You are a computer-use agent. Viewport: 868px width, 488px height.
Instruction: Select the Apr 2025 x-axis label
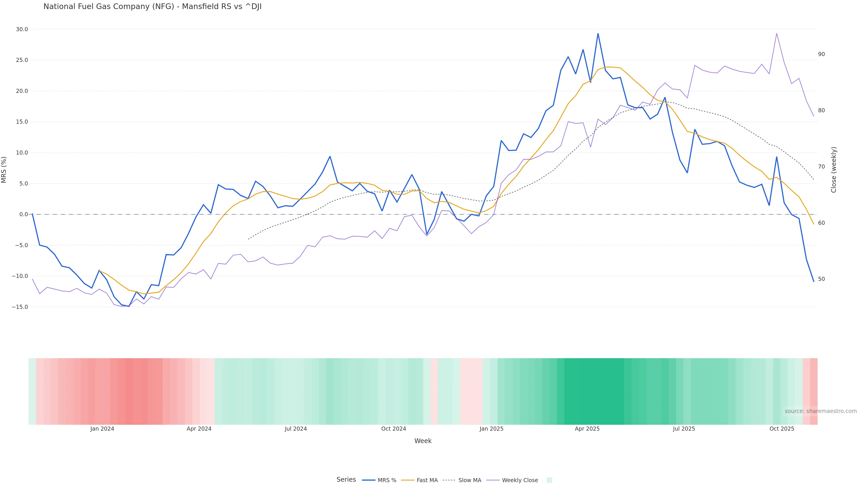point(587,429)
